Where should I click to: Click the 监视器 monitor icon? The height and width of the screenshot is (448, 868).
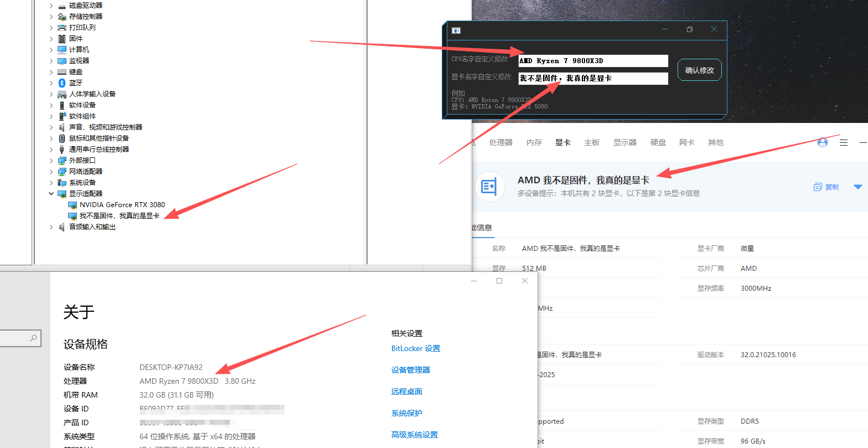62,61
